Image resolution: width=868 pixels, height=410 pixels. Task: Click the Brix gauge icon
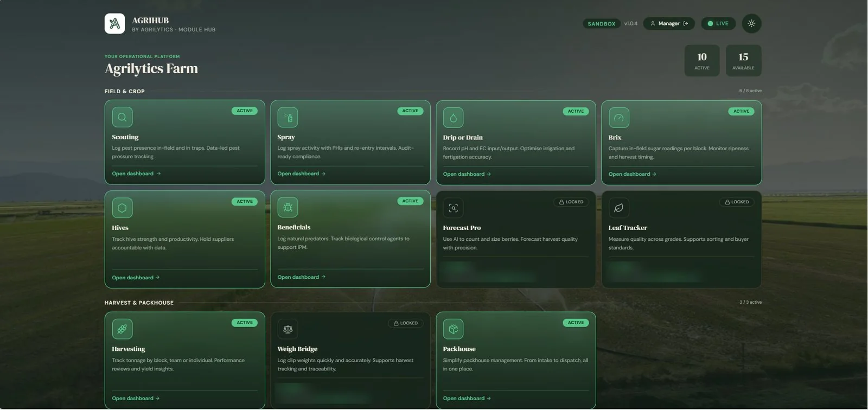[x=618, y=118]
